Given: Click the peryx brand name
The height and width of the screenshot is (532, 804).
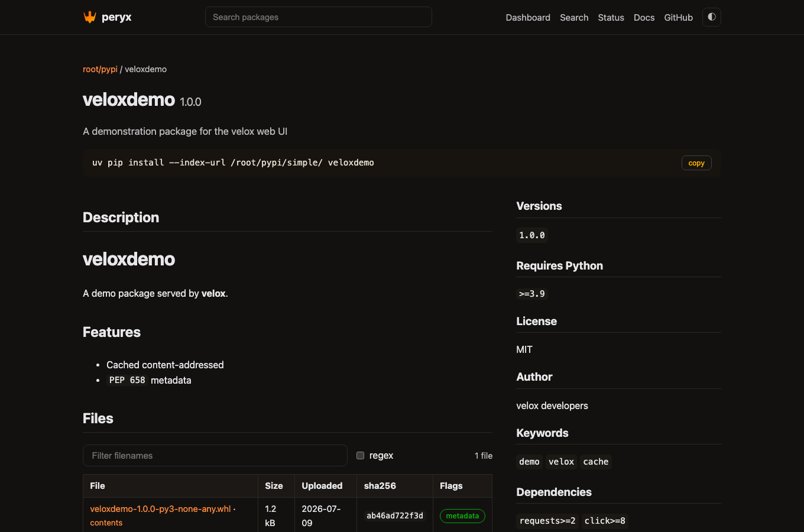Looking at the screenshot, I should click(x=116, y=17).
